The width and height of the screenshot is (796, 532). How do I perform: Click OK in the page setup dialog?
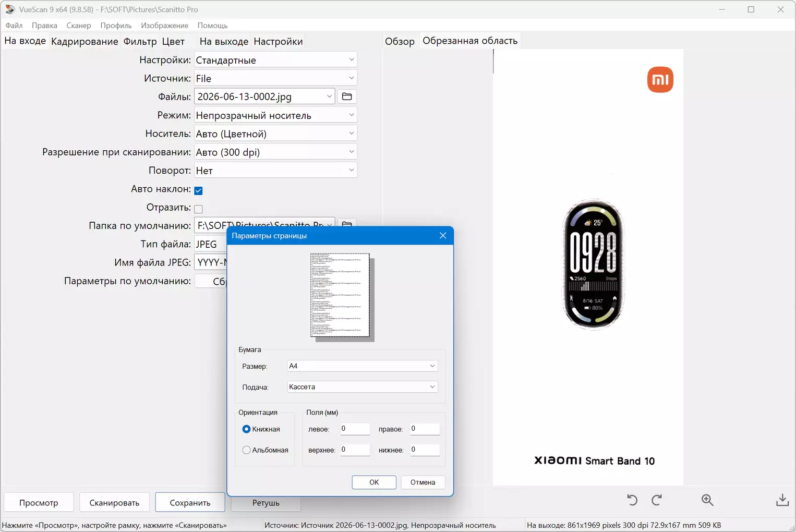coord(374,482)
